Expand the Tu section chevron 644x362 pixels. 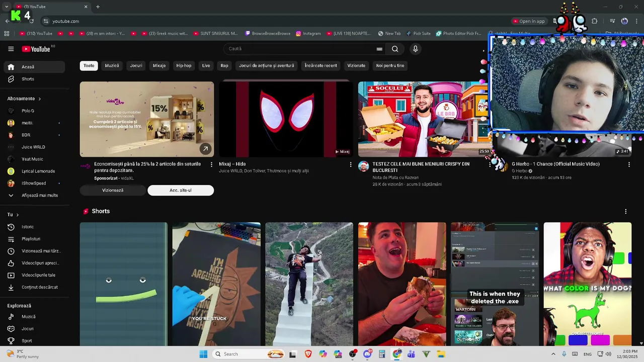click(x=17, y=215)
